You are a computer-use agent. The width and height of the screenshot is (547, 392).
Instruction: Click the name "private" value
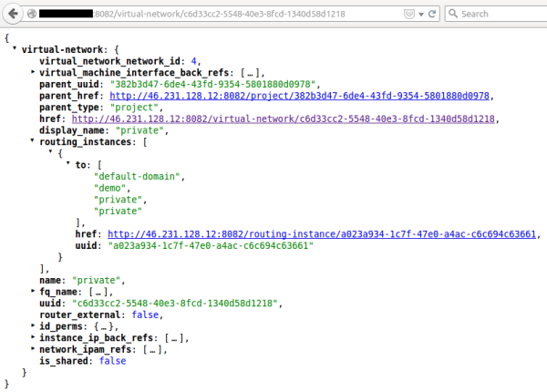(x=97, y=280)
